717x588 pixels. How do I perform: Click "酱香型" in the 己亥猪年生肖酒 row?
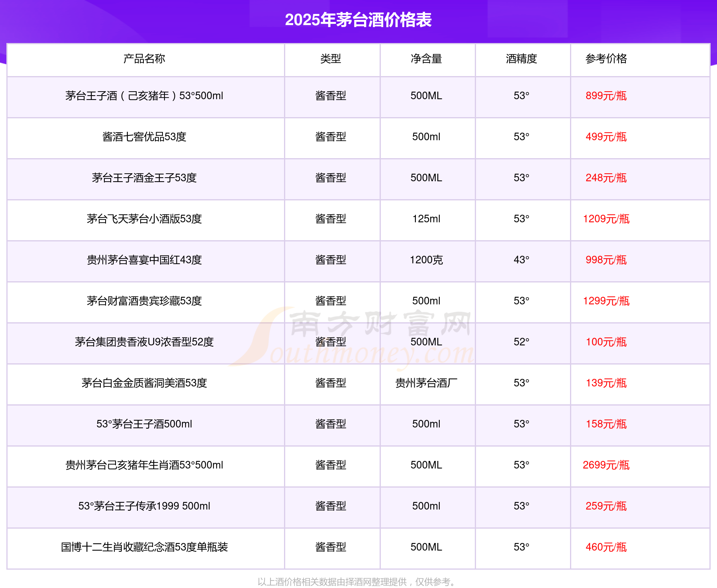tap(331, 465)
